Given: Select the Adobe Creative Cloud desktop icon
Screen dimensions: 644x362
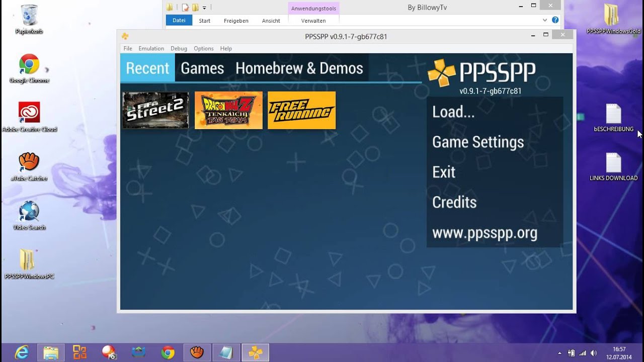Looking at the screenshot, I should [29, 117].
